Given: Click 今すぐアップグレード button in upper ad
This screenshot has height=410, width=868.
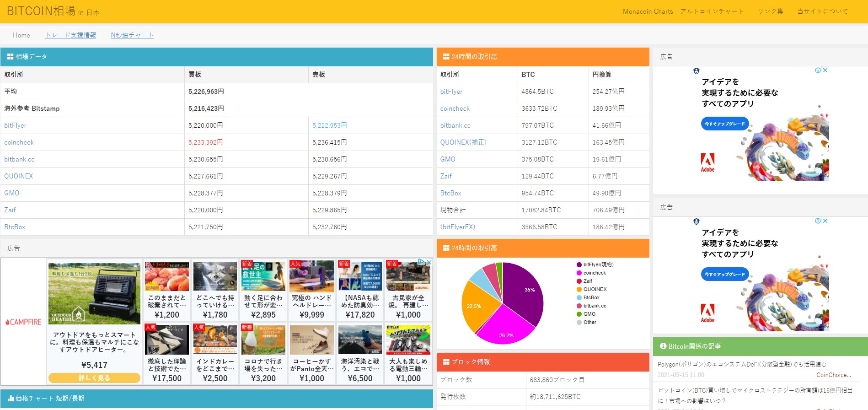Looking at the screenshot, I should (x=725, y=124).
